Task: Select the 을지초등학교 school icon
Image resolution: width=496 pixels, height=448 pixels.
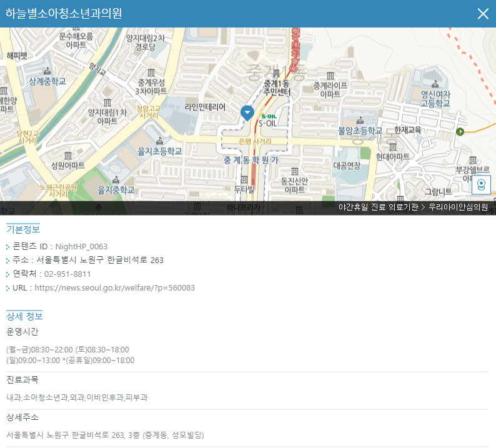Action: (x=160, y=141)
